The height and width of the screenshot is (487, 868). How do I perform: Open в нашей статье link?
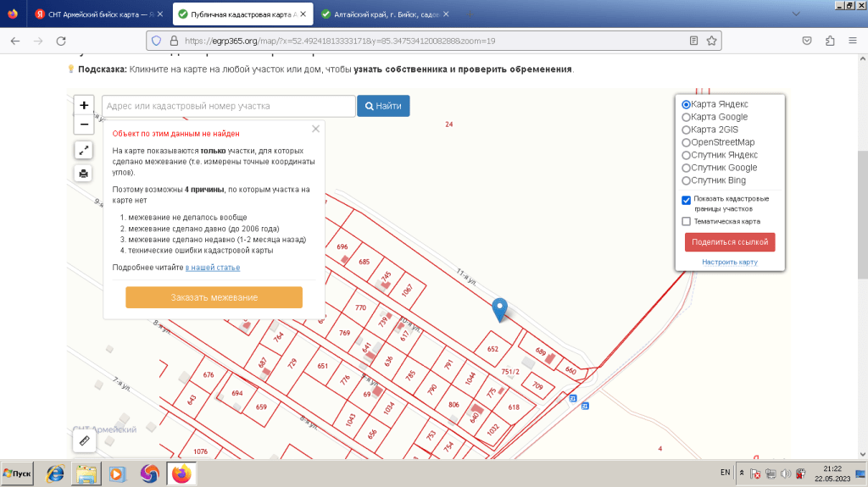point(213,268)
